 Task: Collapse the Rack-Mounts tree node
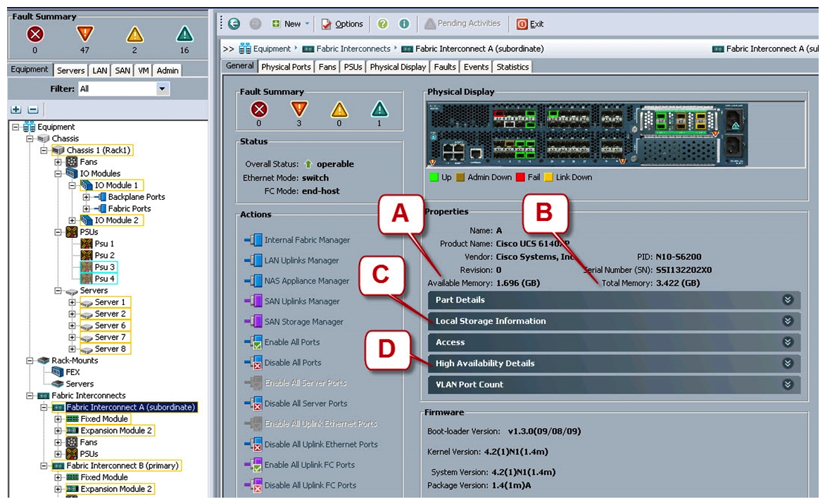coord(30,361)
